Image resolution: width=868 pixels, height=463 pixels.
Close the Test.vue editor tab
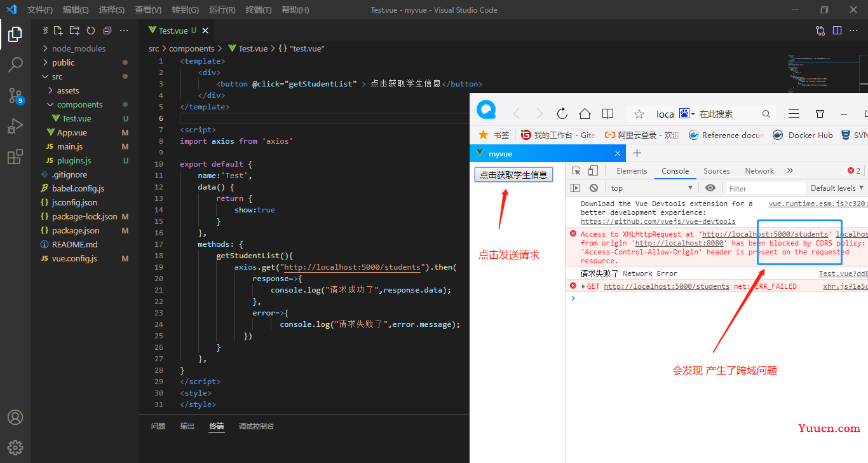coord(205,31)
